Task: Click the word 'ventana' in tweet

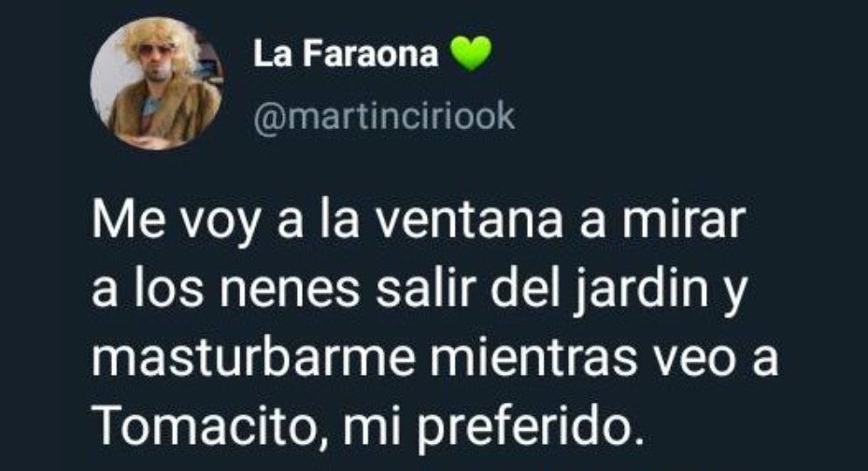Action: [x=468, y=220]
